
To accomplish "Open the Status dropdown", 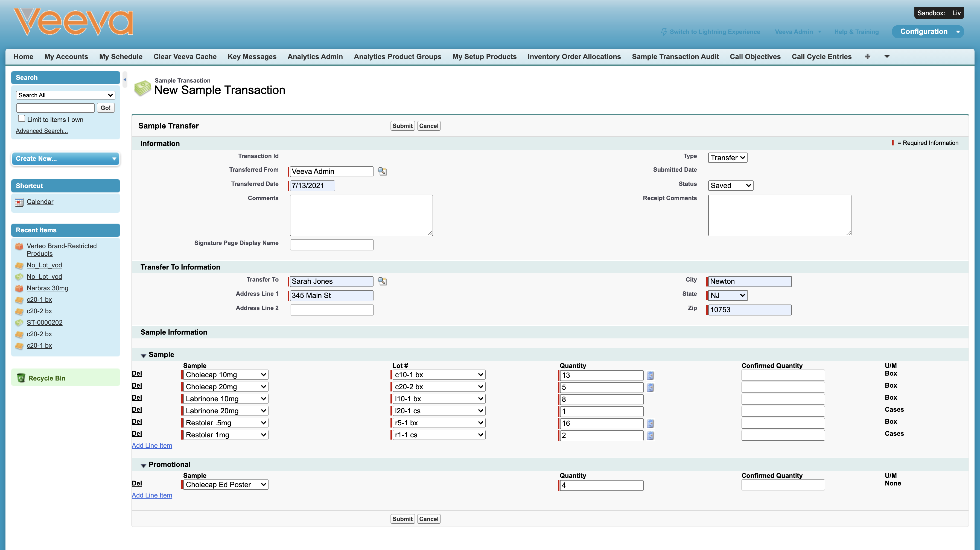I will (730, 186).
